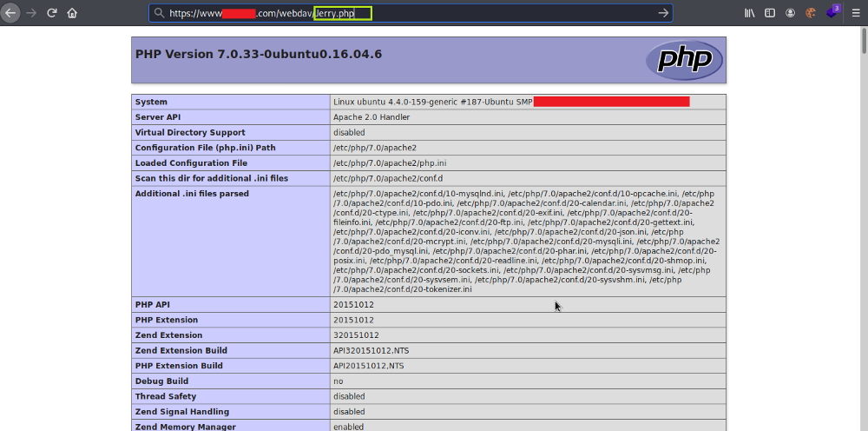Select 'PHP Extension Build' label
The height and width of the screenshot is (431, 868).
point(179,366)
